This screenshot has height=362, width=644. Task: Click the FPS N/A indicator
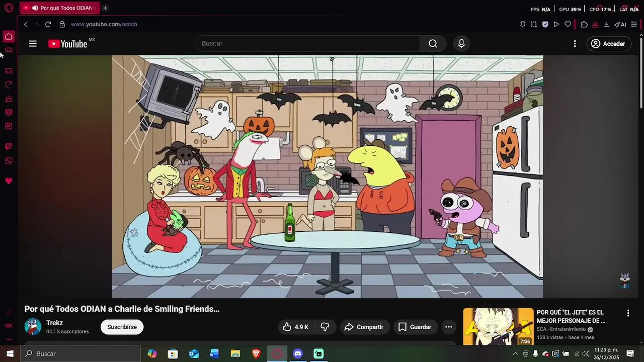[x=540, y=9]
